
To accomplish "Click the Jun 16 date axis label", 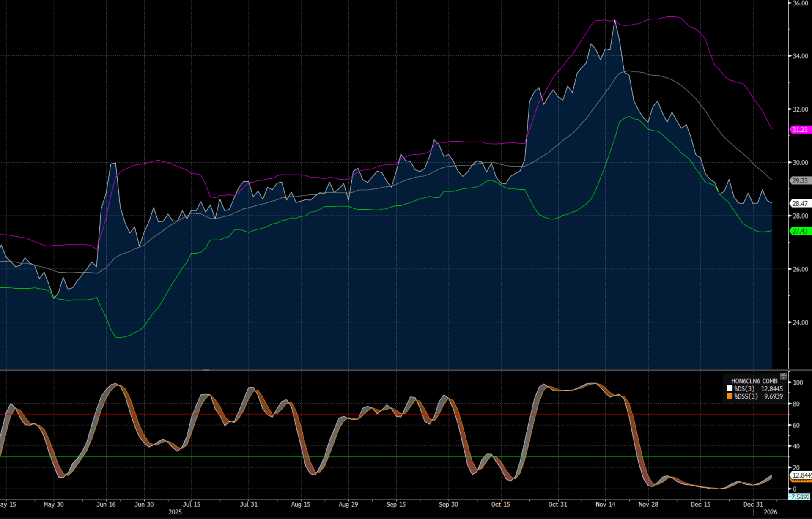I will tap(106, 504).
